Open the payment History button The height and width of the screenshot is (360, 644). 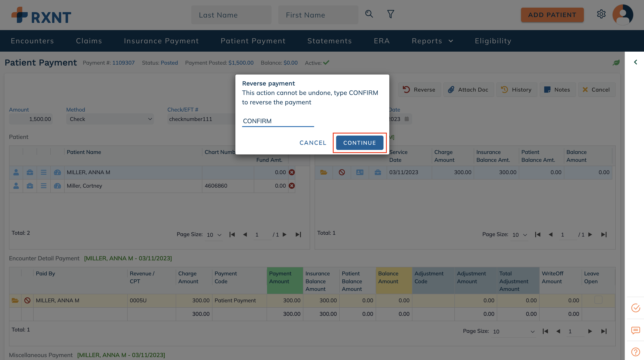click(x=517, y=90)
